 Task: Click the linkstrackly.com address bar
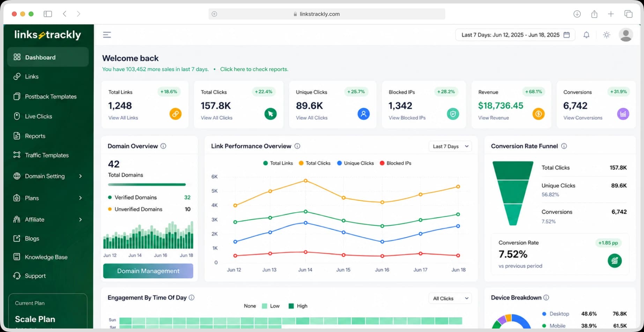tap(327, 14)
